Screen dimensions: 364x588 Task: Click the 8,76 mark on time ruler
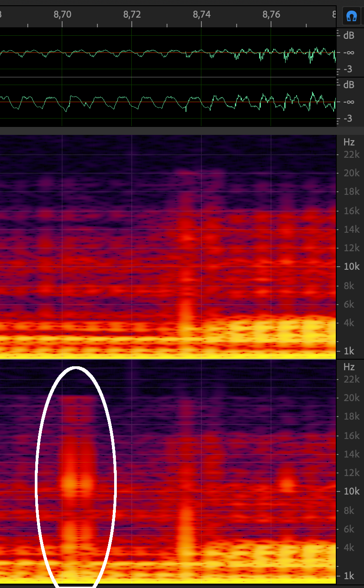pyautogui.click(x=271, y=15)
